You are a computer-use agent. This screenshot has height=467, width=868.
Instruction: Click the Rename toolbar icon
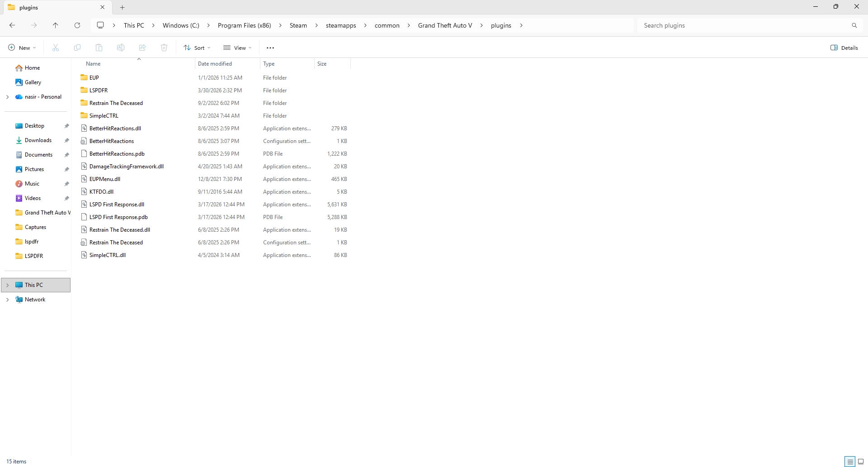pyautogui.click(x=121, y=48)
